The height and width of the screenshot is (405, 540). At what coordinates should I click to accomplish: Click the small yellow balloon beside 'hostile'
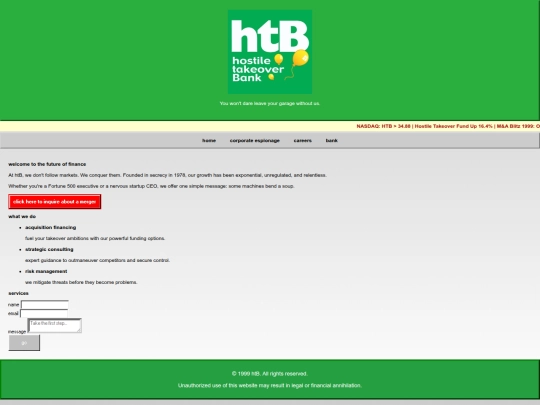[x=279, y=59]
